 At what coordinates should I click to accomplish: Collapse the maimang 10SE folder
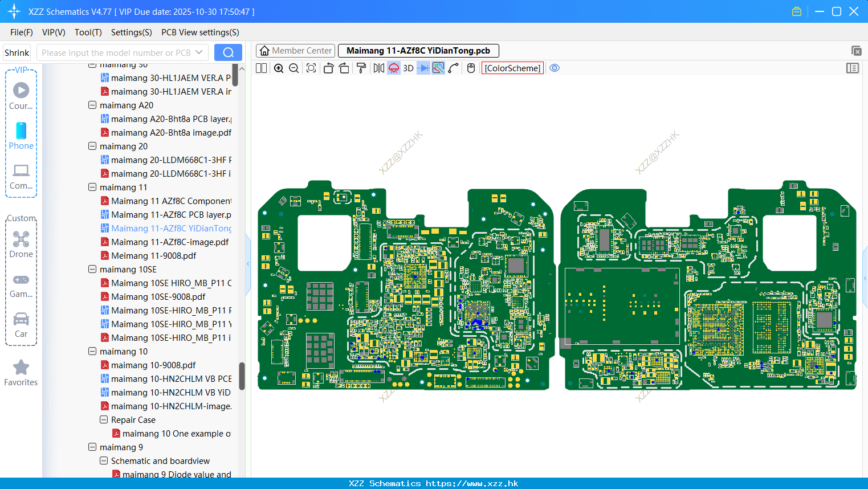tap(92, 269)
